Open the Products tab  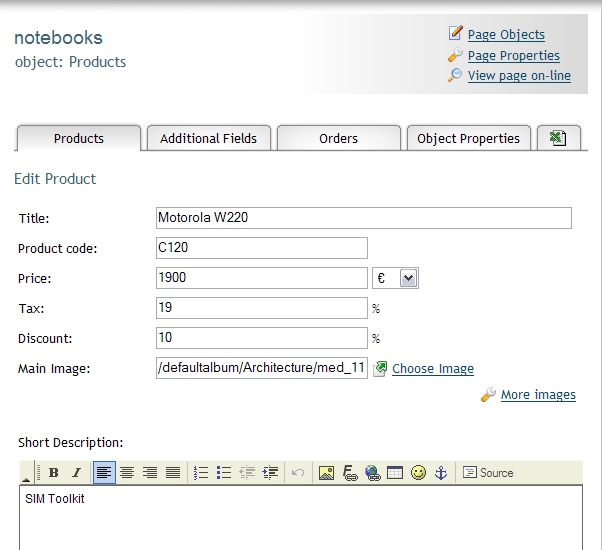pyautogui.click(x=79, y=138)
